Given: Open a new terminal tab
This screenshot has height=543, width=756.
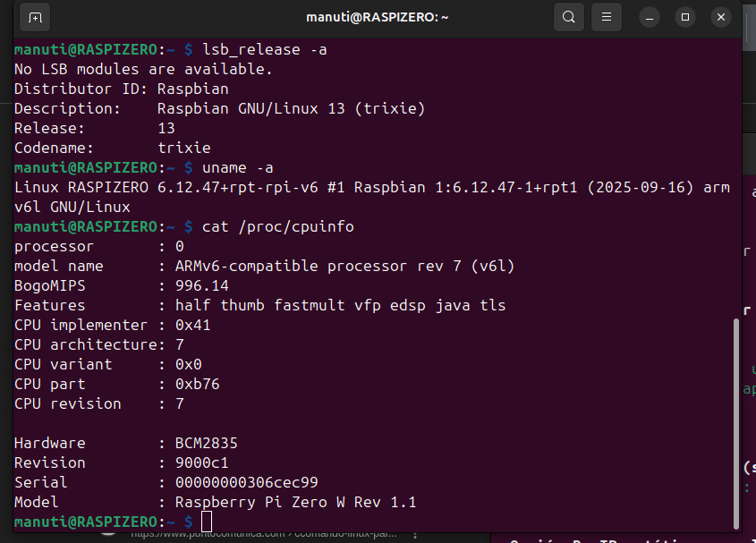Looking at the screenshot, I should (x=34, y=17).
